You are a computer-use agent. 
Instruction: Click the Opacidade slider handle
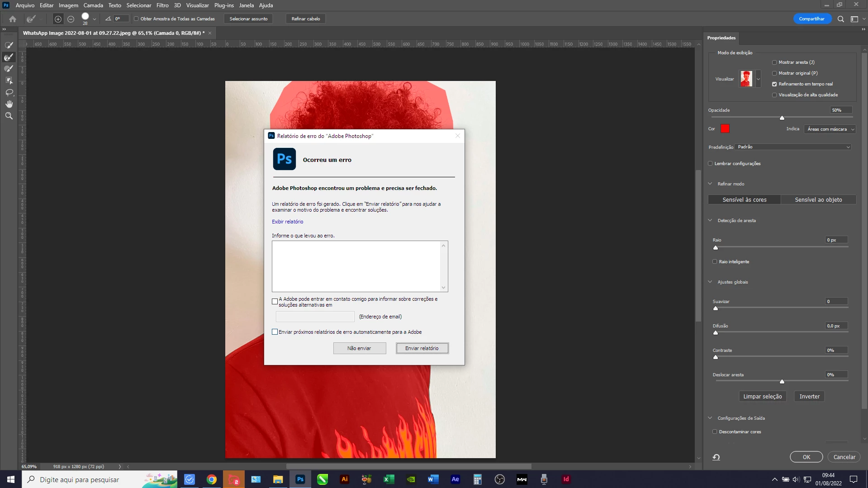coord(782,118)
